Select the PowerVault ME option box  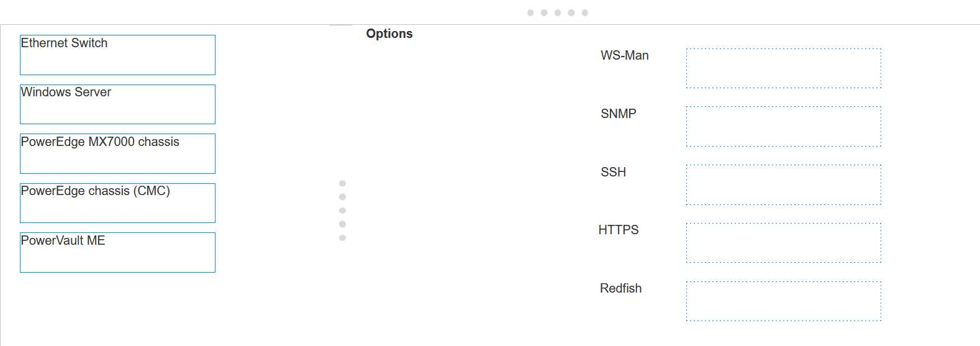(x=117, y=252)
